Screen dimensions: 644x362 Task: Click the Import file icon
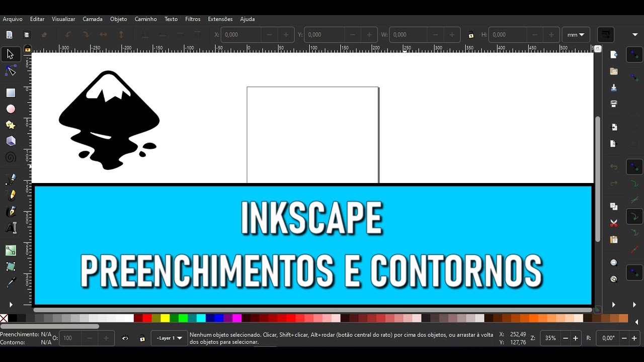point(614,127)
